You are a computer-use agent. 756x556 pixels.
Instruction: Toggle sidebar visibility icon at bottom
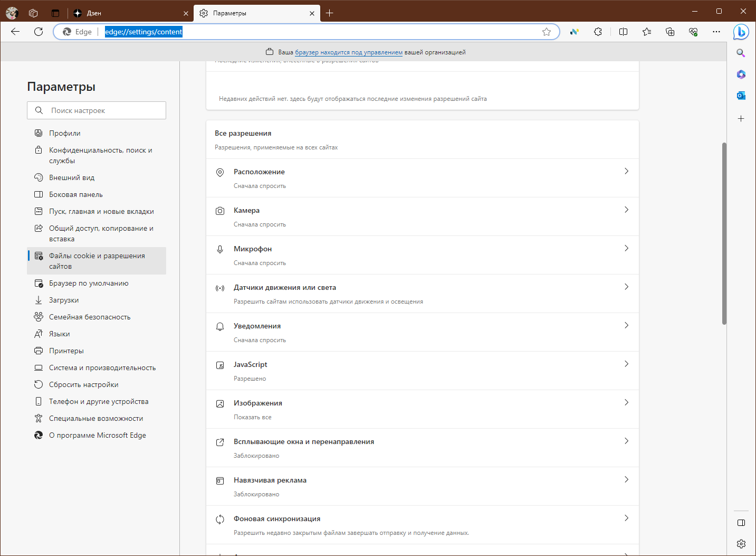click(741, 523)
